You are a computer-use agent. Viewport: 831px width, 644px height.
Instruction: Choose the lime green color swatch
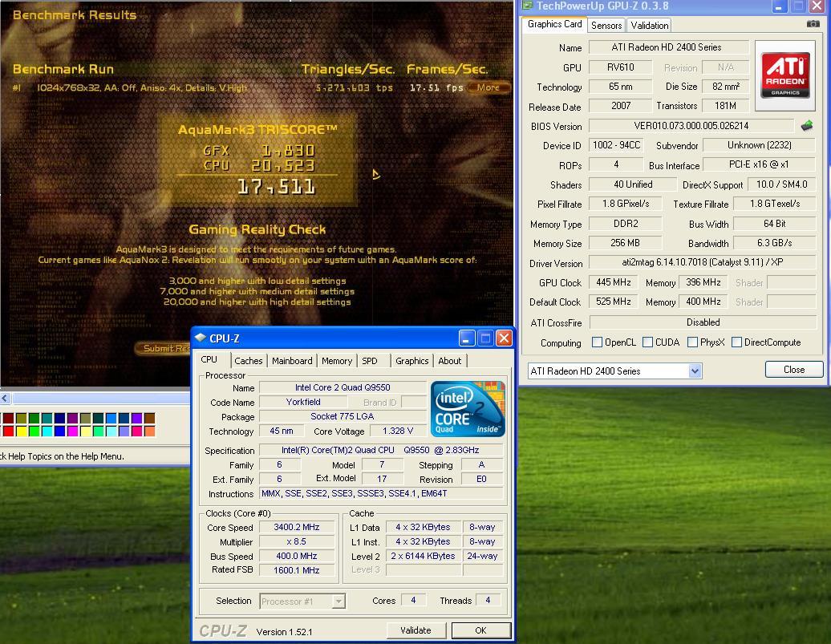click(x=34, y=431)
